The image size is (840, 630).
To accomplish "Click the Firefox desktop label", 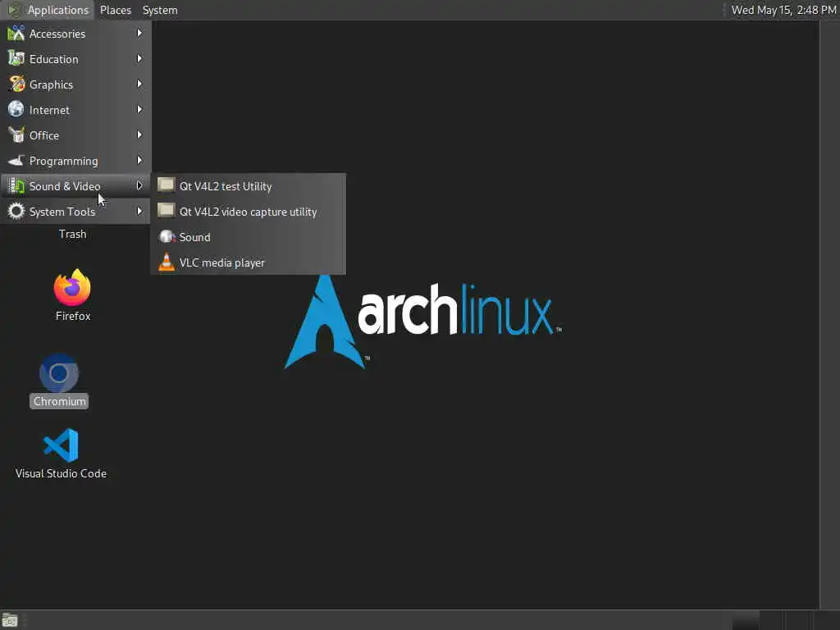I will pos(73,316).
